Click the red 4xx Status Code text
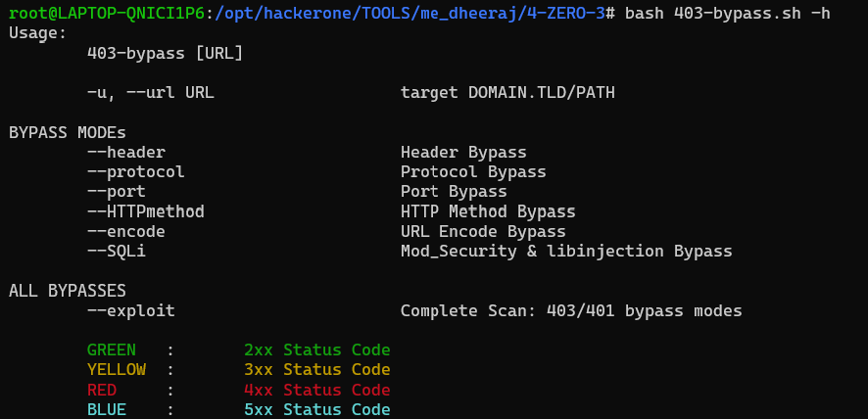The height and width of the screenshot is (419, 868). 317,391
